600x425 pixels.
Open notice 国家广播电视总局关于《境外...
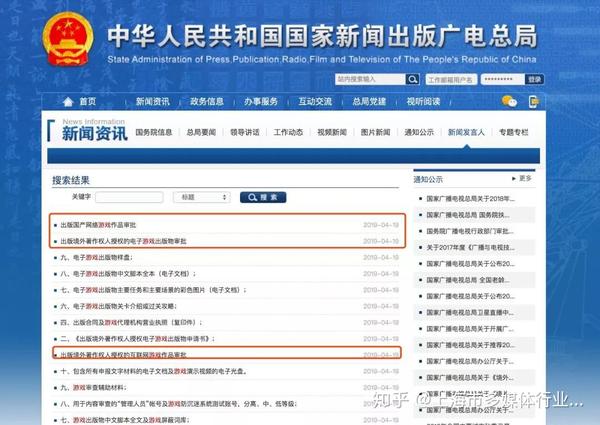coord(468,378)
